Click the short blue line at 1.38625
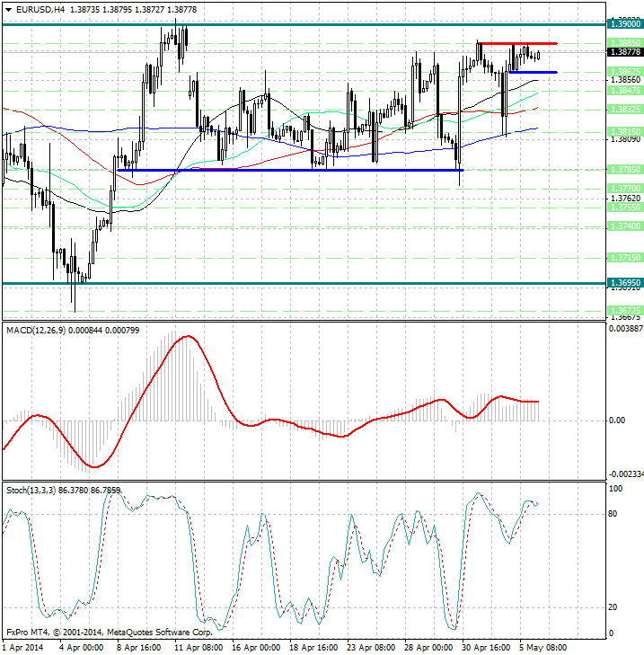Image resolution: width=644 pixels, height=655 pixels. pos(534,72)
